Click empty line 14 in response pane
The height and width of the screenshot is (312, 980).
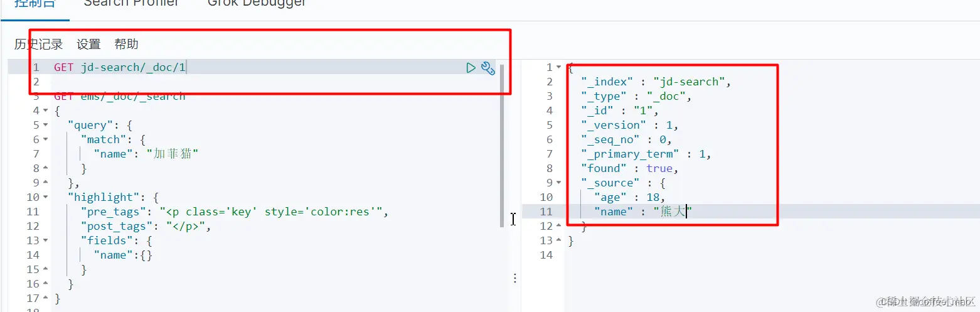tap(772, 256)
